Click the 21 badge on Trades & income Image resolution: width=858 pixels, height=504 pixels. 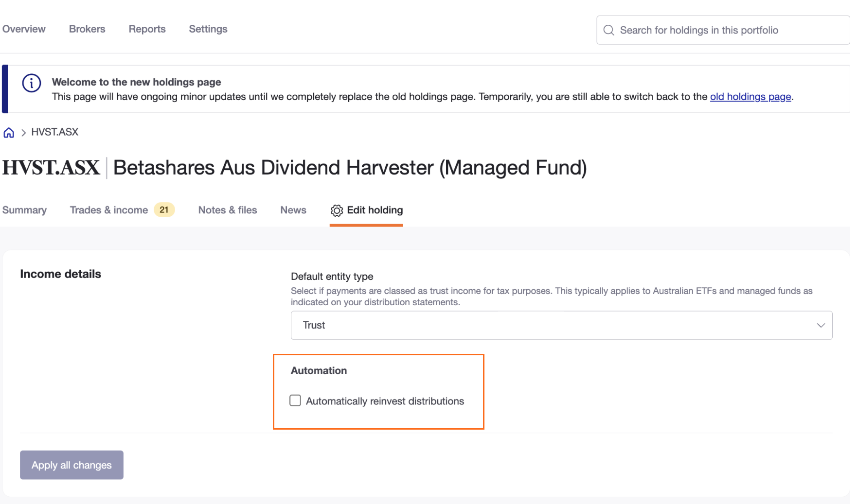coord(164,210)
